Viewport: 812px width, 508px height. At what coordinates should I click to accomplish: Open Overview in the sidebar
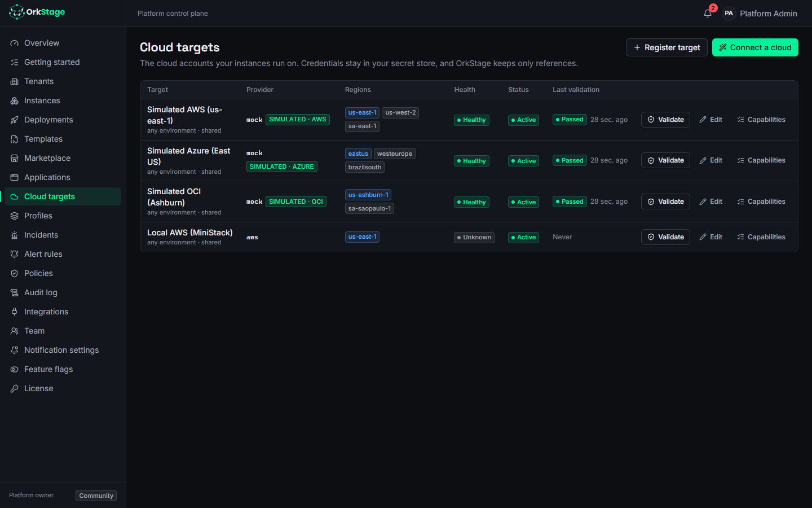click(63, 43)
